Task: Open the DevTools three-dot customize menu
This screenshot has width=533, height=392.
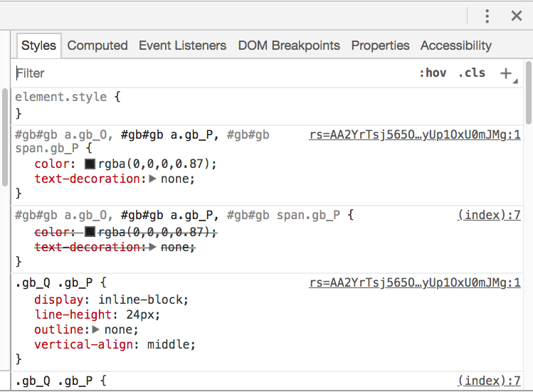Action: coord(487,16)
